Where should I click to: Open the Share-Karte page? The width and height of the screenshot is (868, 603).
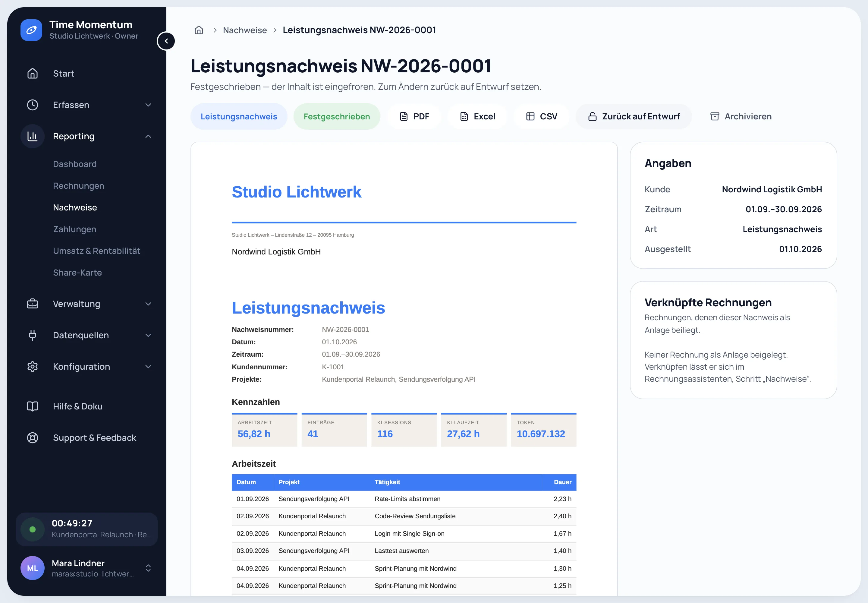[77, 273]
